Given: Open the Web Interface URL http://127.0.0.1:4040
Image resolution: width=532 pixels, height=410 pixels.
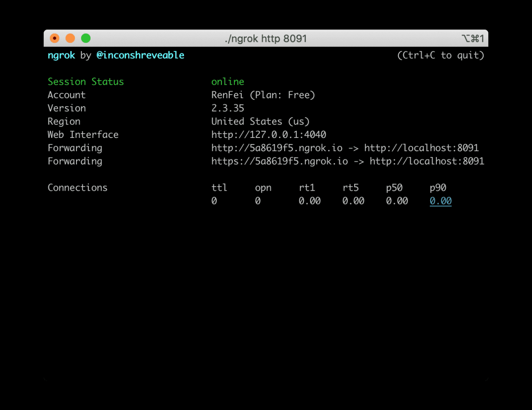Looking at the screenshot, I should coord(268,135).
